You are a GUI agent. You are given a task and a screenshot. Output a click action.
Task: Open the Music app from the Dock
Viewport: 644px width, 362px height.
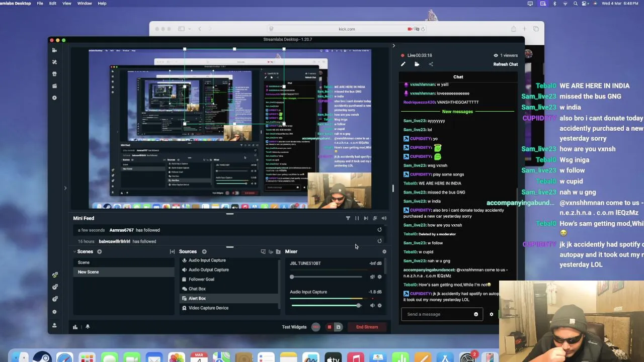[x=356, y=358]
